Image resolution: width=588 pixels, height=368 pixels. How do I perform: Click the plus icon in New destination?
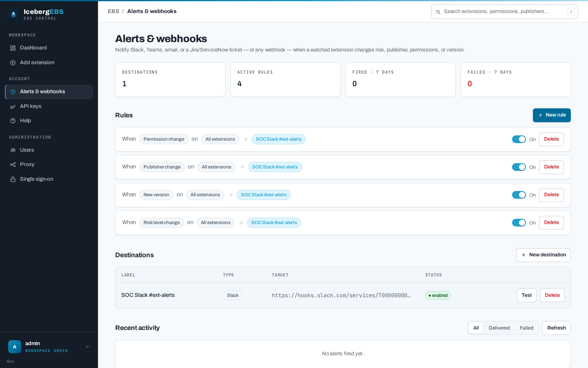pyautogui.click(x=524, y=255)
